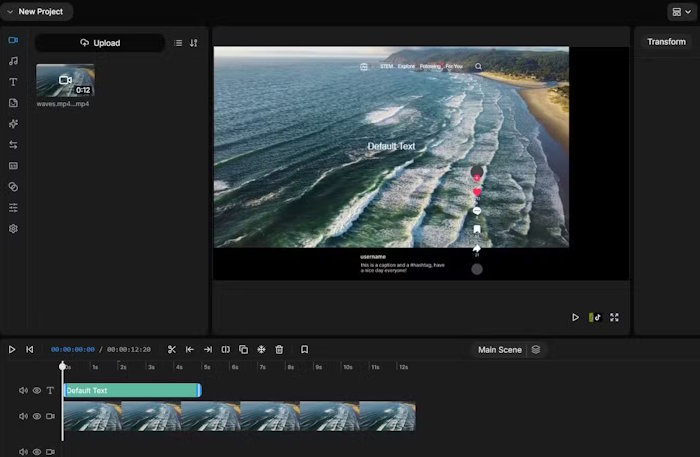Select the waves.mp4 media thumbnail

click(65, 81)
